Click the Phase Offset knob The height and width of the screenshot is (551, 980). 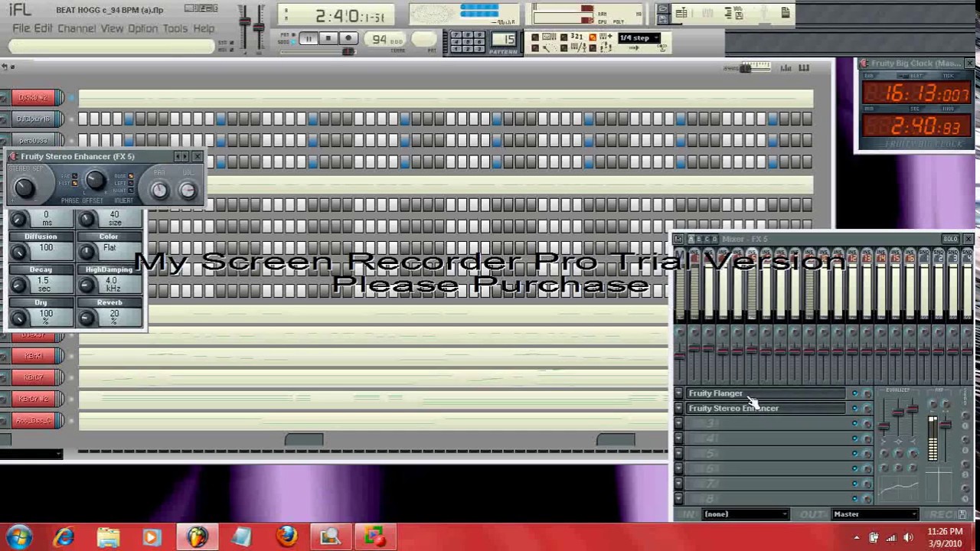pyautogui.click(x=94, y=181)
